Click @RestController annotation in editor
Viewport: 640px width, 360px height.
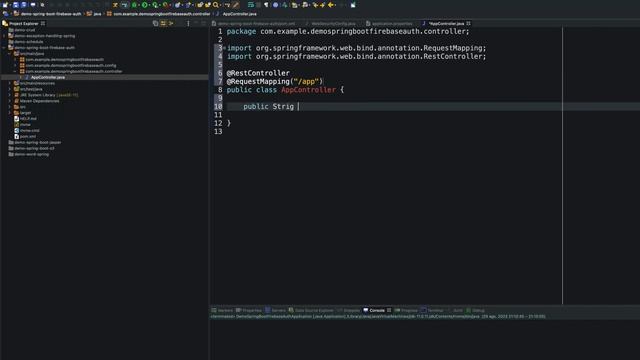coord(258,73)
